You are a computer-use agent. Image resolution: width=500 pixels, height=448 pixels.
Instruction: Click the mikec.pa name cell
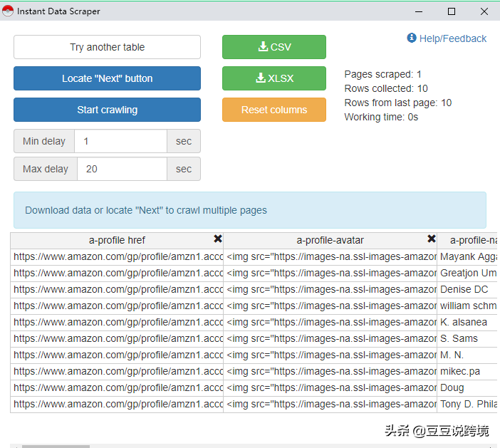tap(467, 372)
